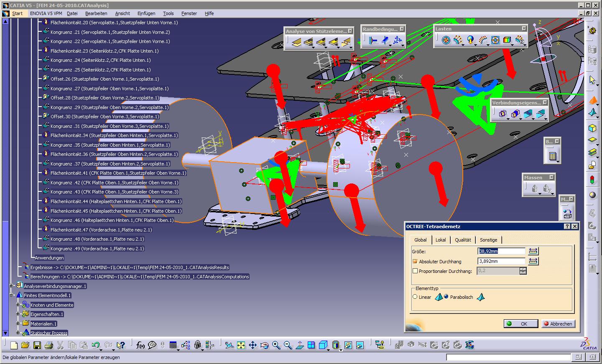This screenshot has width=602, height=364.
Task: Save the analysis with the floppy icon
Action: click(x=37, y=345)
